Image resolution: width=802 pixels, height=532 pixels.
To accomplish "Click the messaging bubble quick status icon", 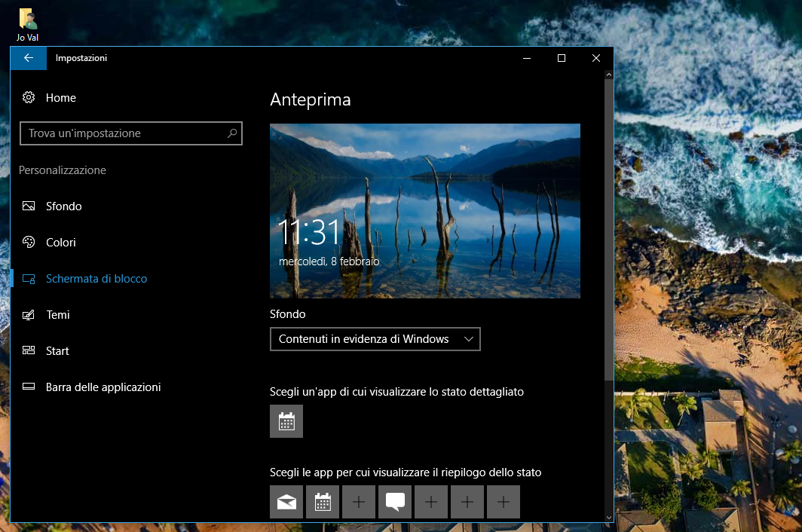I will [394, 501].
